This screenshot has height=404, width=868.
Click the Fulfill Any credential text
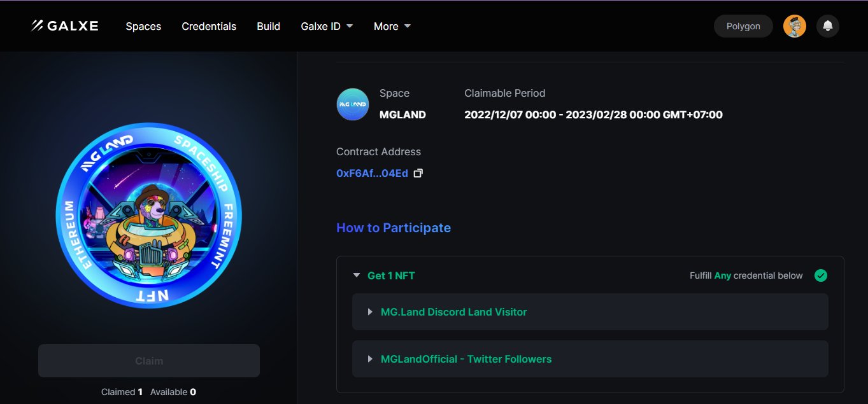tap(746, 275)
